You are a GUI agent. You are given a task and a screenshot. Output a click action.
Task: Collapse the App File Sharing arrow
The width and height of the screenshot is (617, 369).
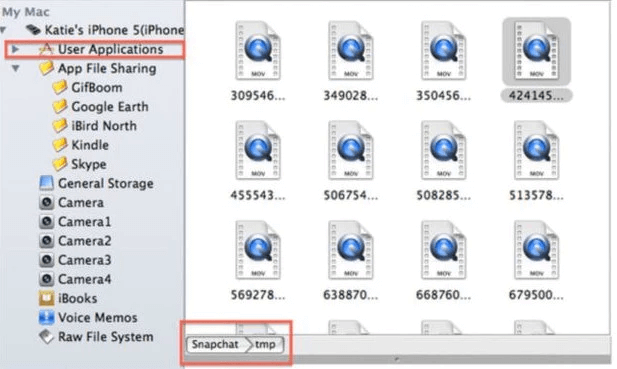tap(15, 69)
